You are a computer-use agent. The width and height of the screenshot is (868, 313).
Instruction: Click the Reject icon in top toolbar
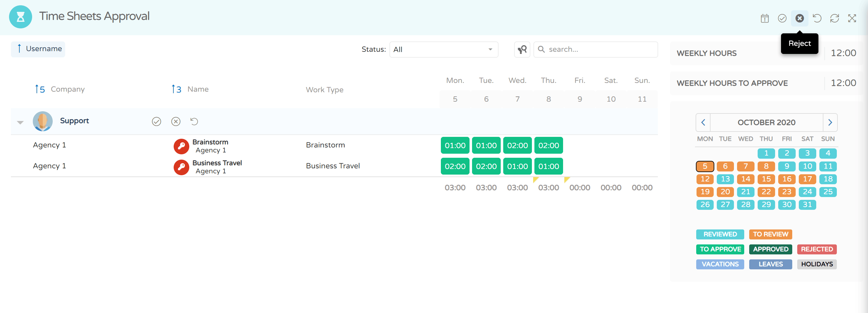point(799,18)
